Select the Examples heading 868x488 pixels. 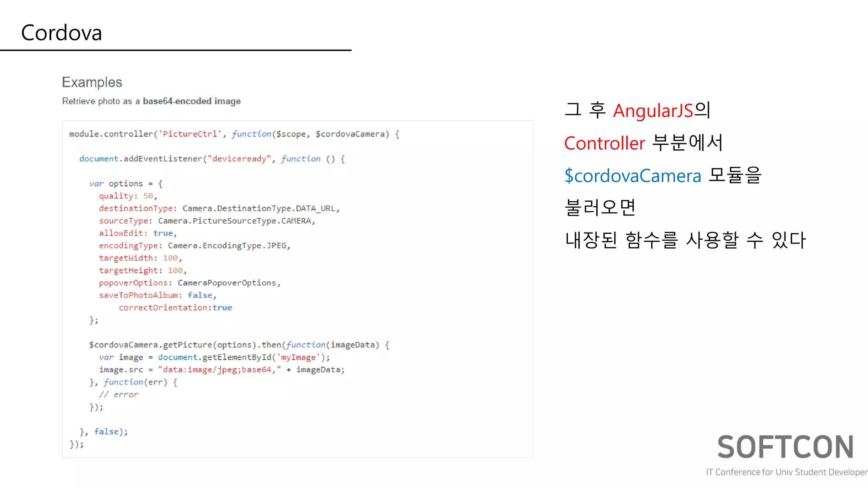click(x=92, y=82)
